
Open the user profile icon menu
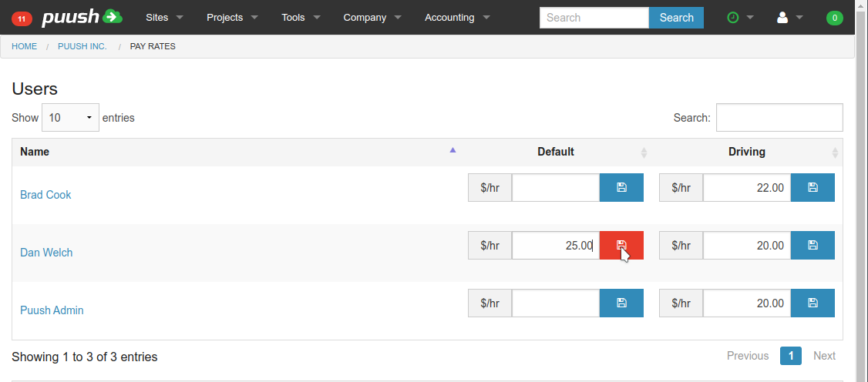789,18
